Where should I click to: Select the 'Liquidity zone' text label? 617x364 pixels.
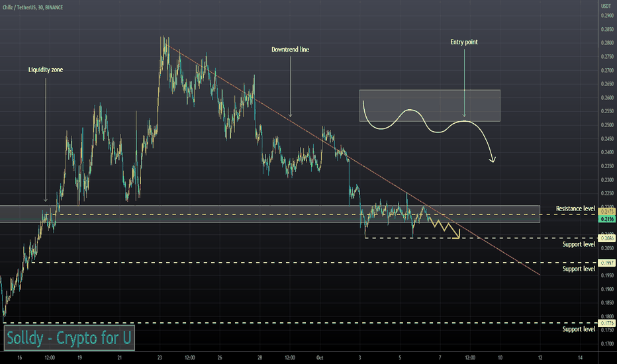(x=46, y=69)
